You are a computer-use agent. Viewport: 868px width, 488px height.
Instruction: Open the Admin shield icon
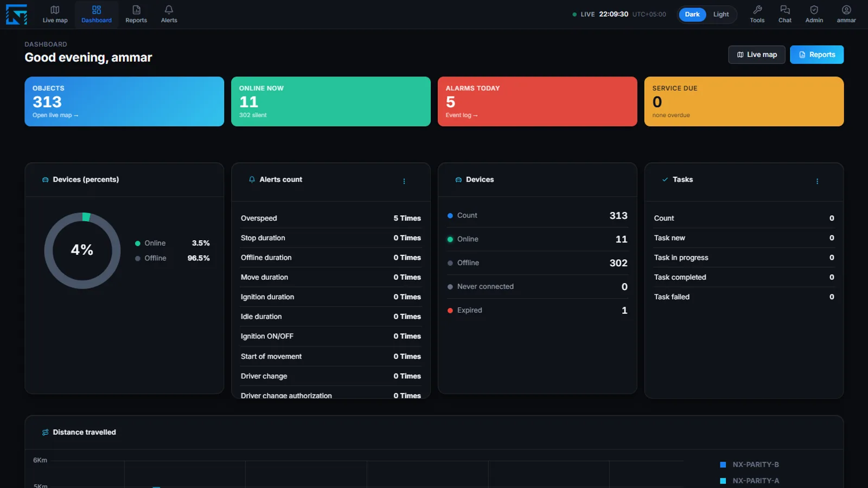[814, 15]
